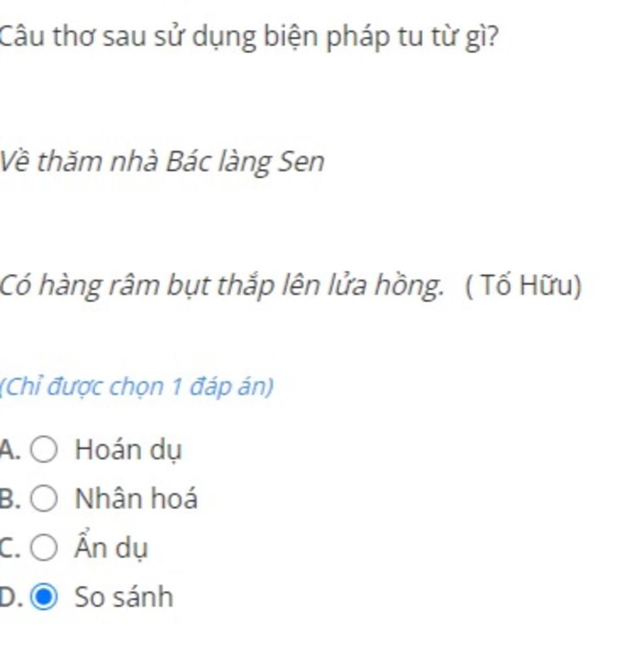Select the radio button for Hoán dụ
644x661 pixels.
point(44,450)
